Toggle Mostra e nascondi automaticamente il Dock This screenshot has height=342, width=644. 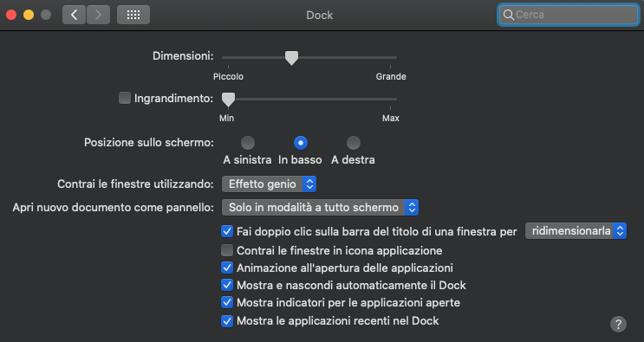pyautogui.click(x=227, y=285)
